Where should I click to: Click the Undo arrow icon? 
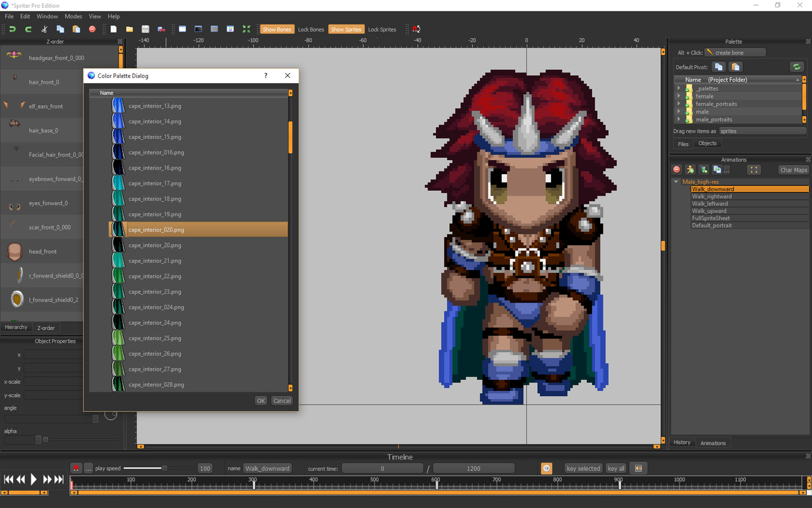(x=13, y=29)
